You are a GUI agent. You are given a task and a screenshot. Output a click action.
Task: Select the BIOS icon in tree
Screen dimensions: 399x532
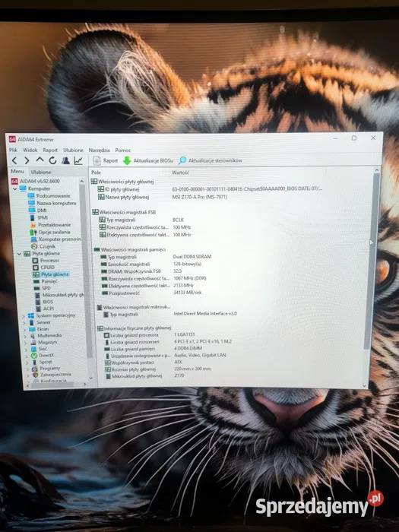38,302
